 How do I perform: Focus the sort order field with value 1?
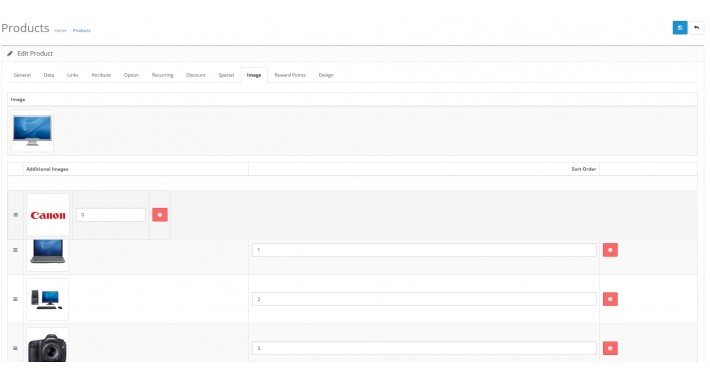(x=424, y=250)
